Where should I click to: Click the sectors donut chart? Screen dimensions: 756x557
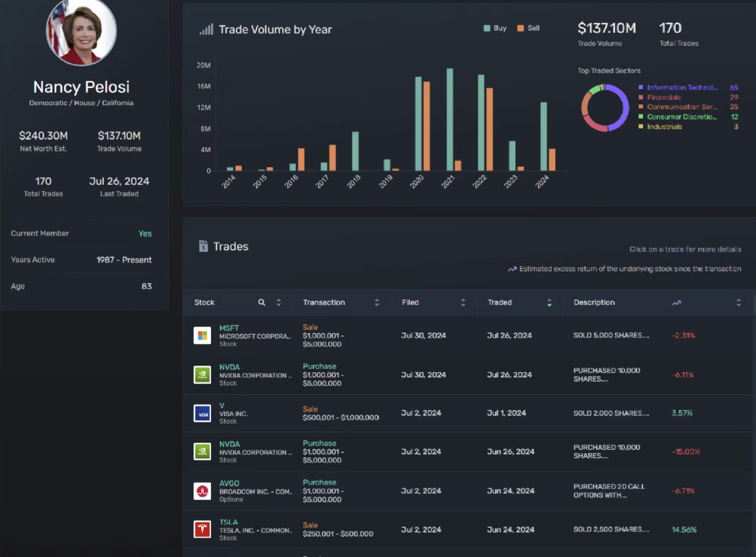(605, 108)
